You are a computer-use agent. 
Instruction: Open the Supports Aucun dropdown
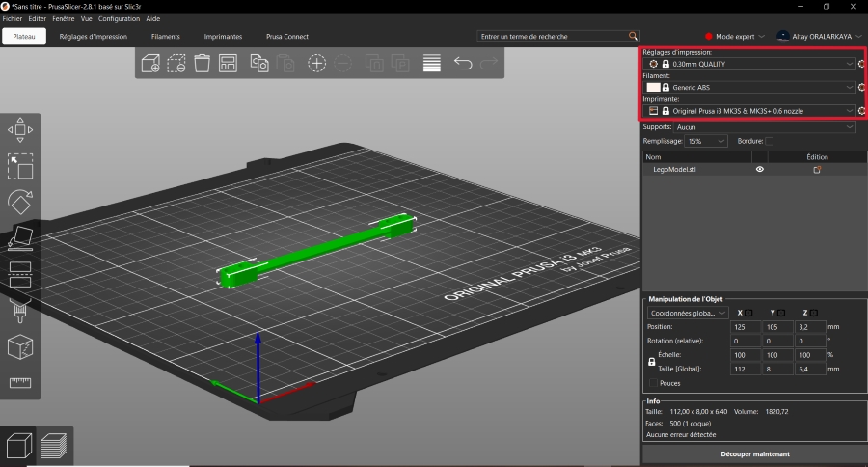pyautogui.click(x=765, y=126)
